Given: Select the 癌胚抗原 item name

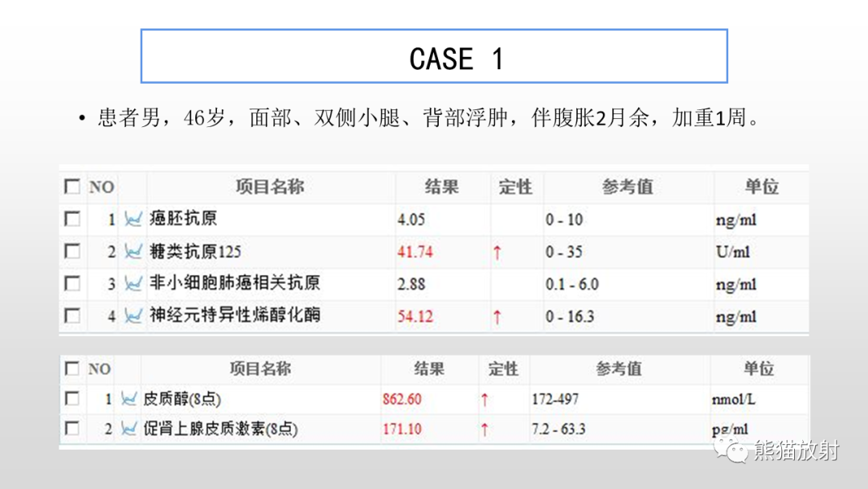Looking at the screenshot, I should pos(183,219).
